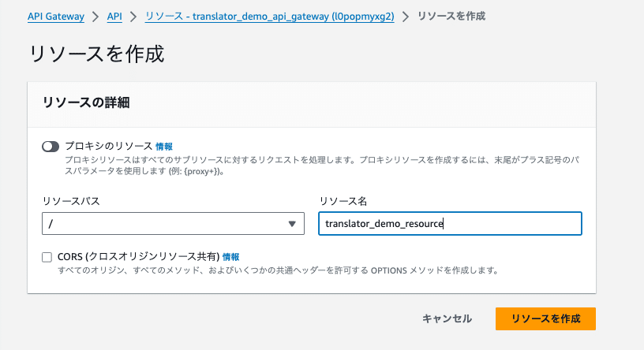Click the プロキシのリソース label text

(109, 146)
